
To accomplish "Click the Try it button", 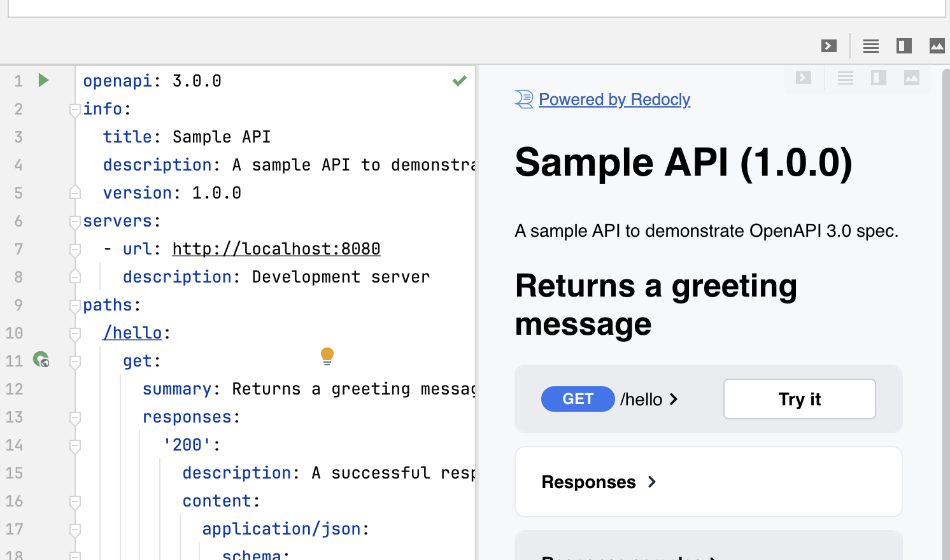I will click(x=800, y=399).
